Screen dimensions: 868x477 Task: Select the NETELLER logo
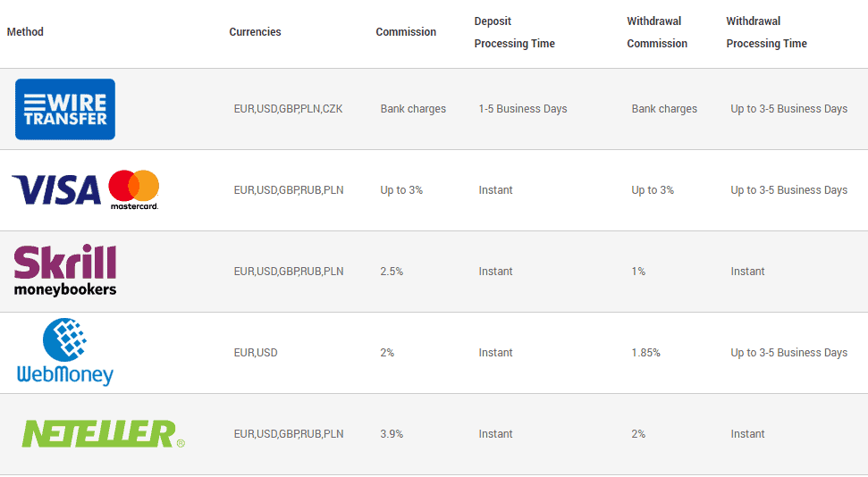103,434
